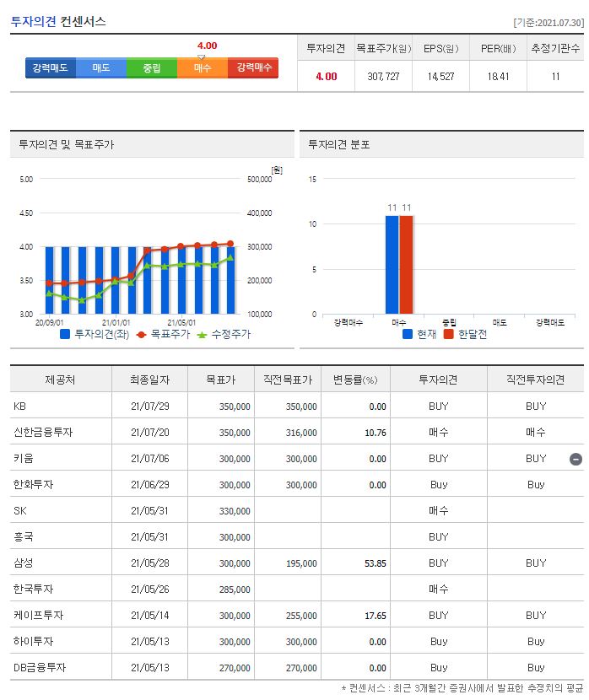This screenshot has height=700, width=589.
Task: Click the 53.85 change rate value
Action: [x=376, y=563]
